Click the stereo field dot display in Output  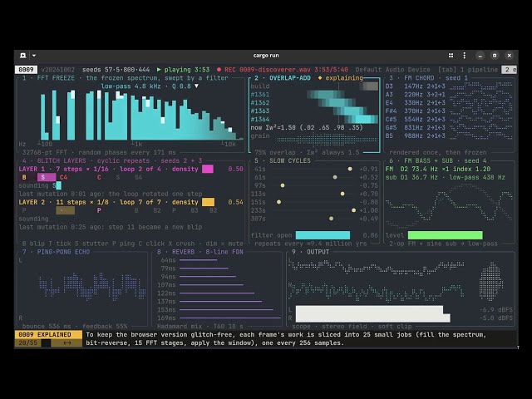(490, 282)
